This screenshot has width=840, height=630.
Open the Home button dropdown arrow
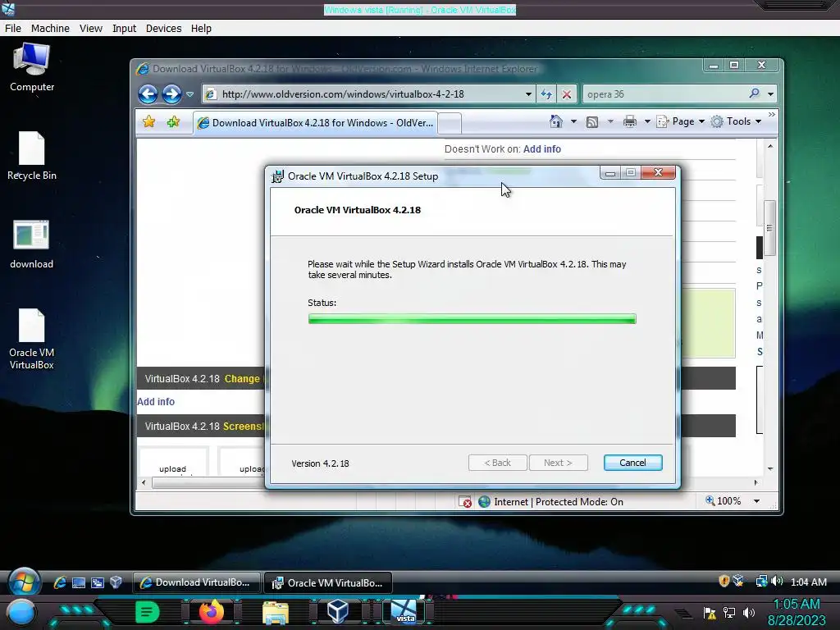coord(573,121)
